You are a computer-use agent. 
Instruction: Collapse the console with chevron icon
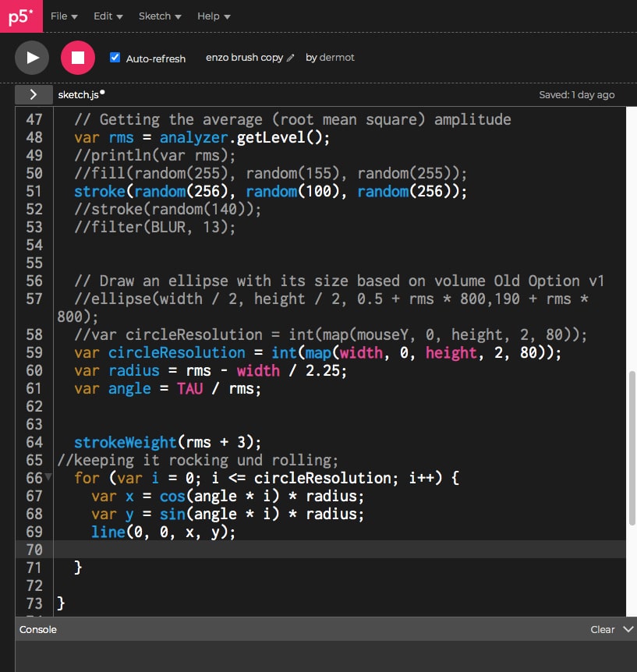(x=628, y=629)
